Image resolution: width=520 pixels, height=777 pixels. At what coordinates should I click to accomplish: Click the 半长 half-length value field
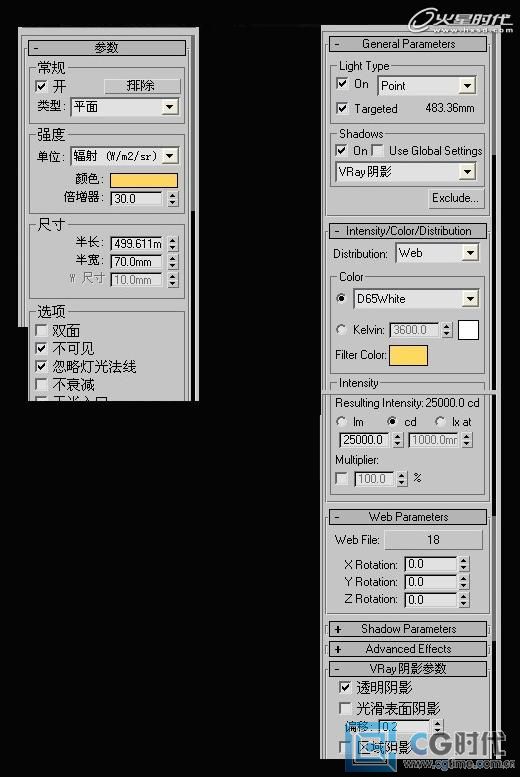tap(136, 243)
